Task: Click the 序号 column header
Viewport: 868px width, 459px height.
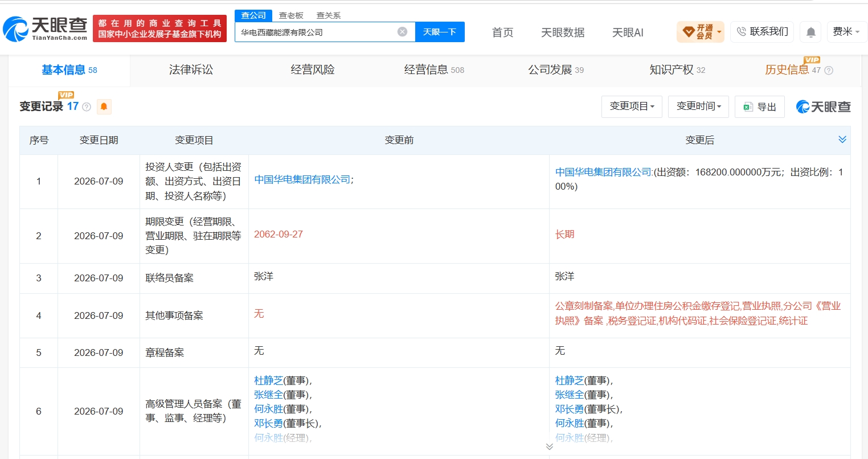Action: 39,140
